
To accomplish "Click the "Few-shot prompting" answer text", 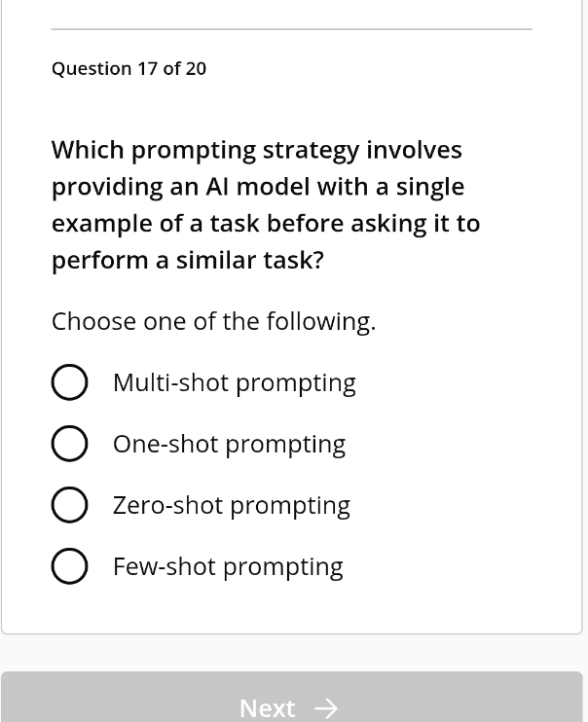I will (x=228, y=567).
